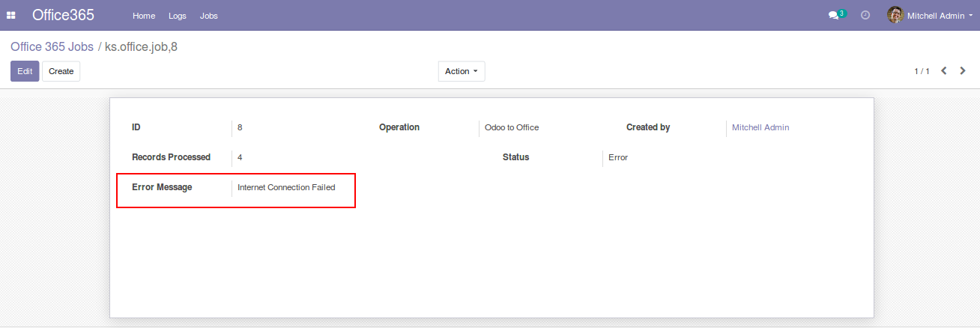The image size is (980, 328).
Task: Open the Jobs menu
Action: point(209,16)
